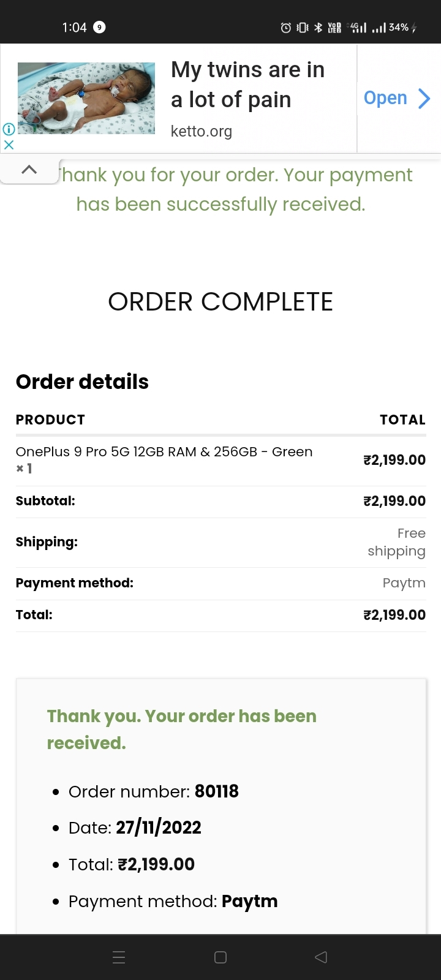Tap the ad headline text

[247, 85]
